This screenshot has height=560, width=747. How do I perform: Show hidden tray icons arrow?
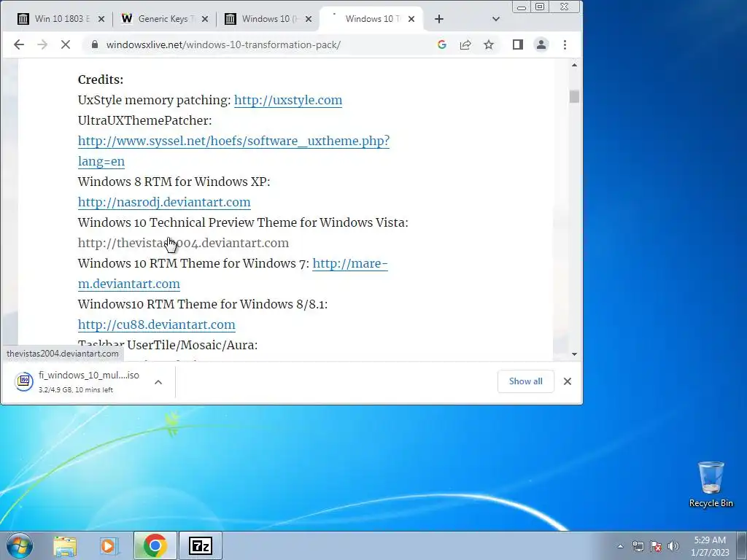(x=620, y=546)
